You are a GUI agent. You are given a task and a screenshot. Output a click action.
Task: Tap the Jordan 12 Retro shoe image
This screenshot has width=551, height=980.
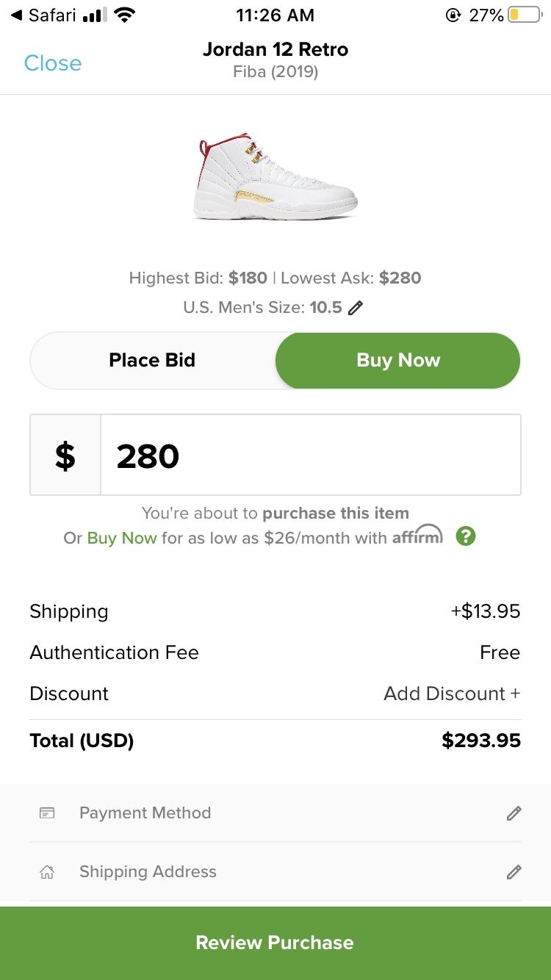[x=275, y=178]
